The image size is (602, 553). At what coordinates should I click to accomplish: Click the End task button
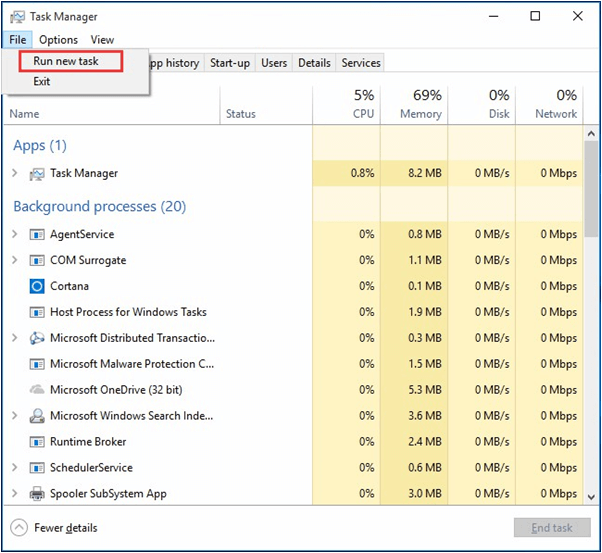coord(552,528)
